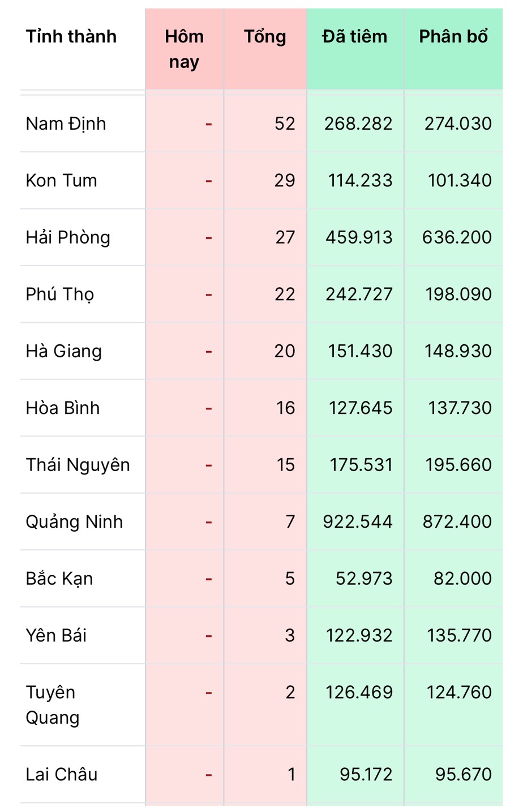The width and height of the screenshot is (523, 812).
Task: Click Nam Định's total count 52
Action: point(285,124)
